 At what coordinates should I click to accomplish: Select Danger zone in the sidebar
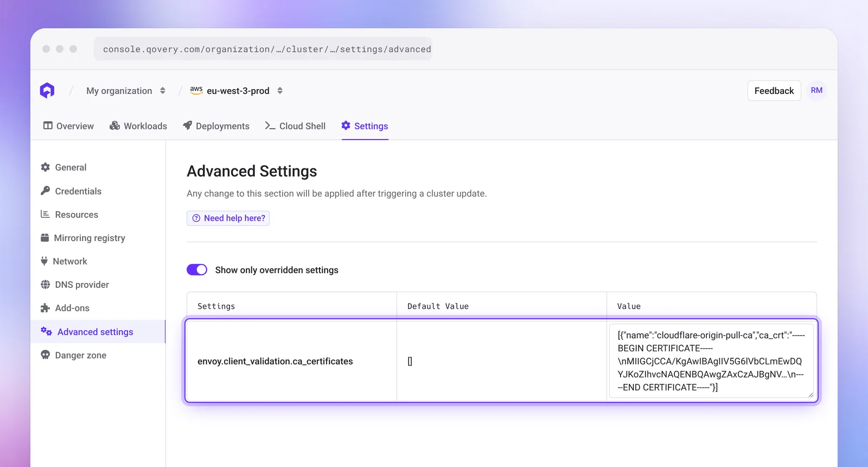(x=98, y=355)
